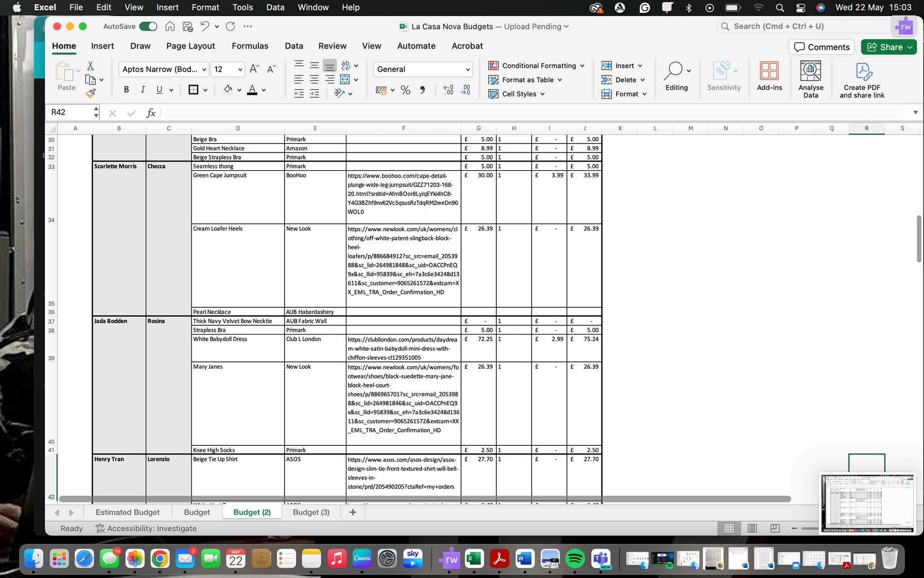Open the Delete cells dropdown

point(623,80)
